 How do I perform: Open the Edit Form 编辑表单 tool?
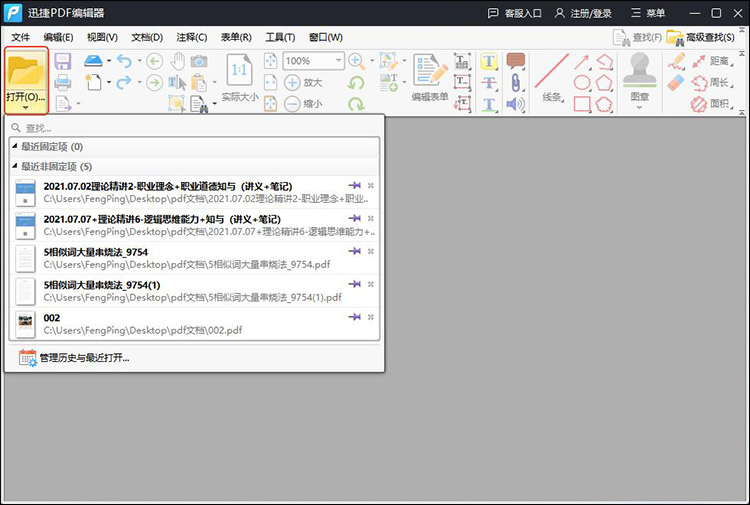point(430,77)
